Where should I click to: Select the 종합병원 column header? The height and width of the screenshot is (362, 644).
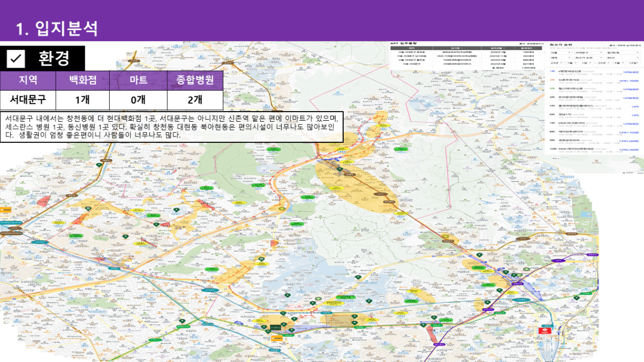tap(194, 80)
